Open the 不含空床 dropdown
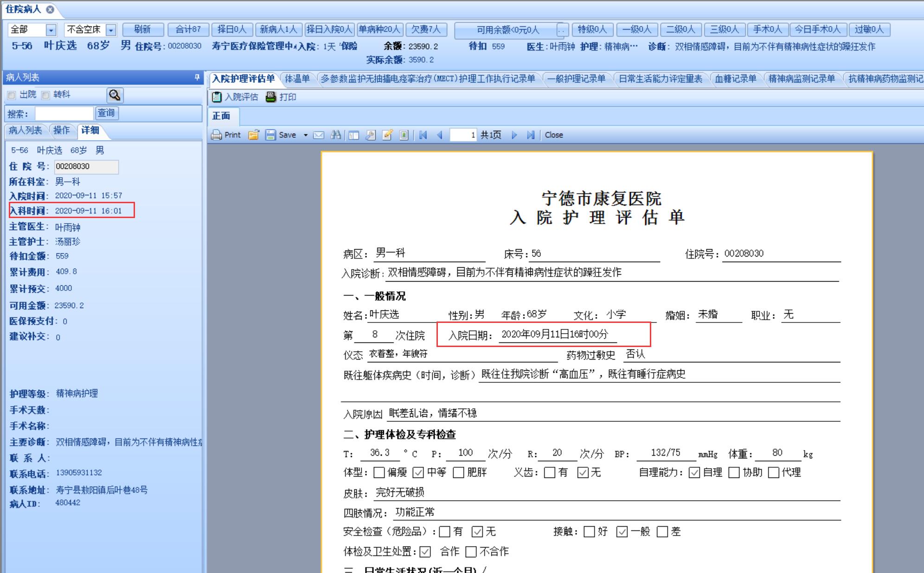 [x=111, y=30]
